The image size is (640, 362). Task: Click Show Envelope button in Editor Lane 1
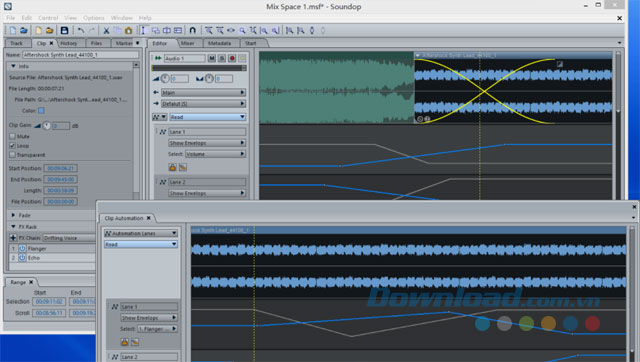pyautogui.click(x=207, y=143)
